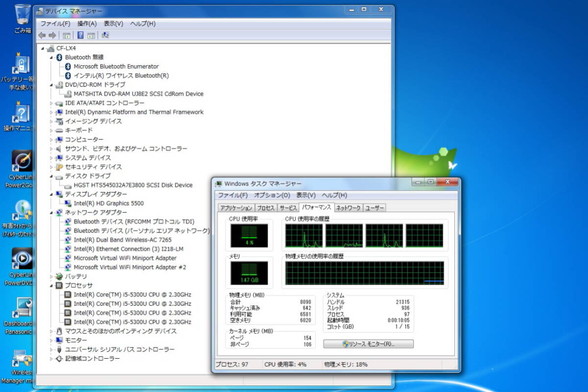Switch to the アプリケーション tab

(236, 208)
